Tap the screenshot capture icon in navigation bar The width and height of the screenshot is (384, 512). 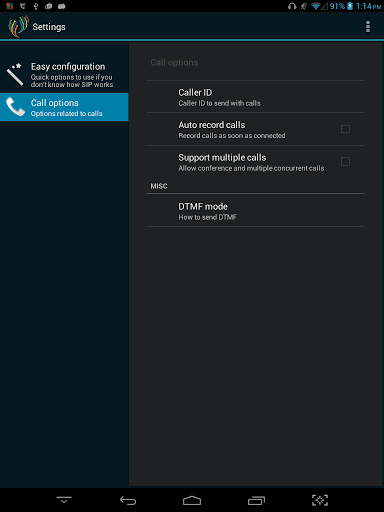[x=320, y=500]
